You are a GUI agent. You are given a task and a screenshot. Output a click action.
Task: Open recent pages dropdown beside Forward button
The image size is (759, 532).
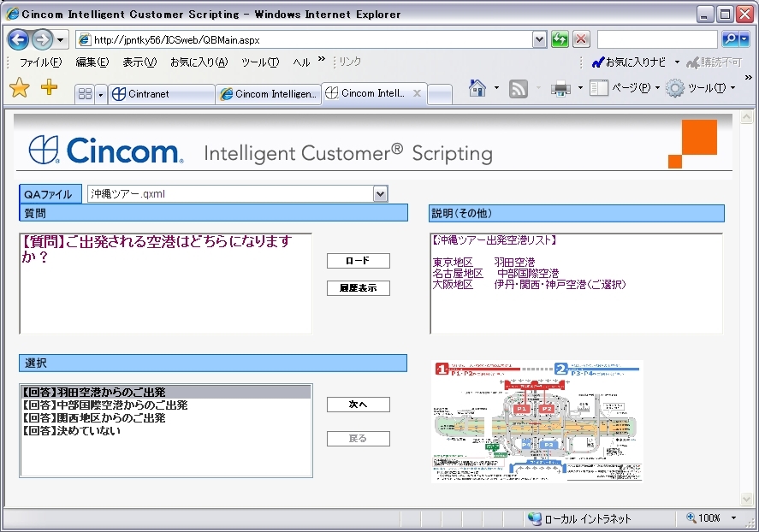(x=61, y=40)
